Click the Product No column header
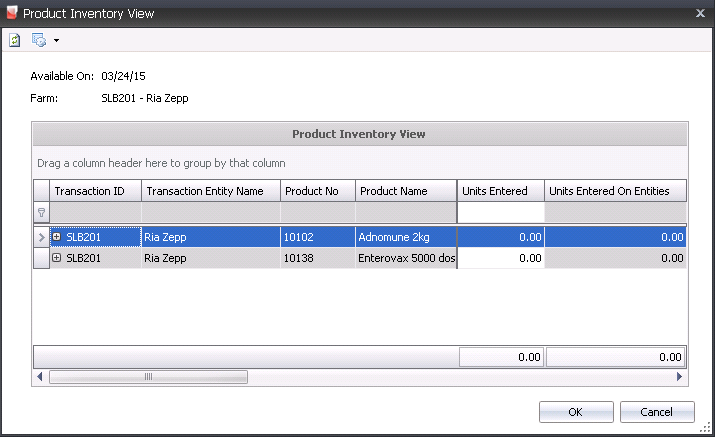The height and width of the screenshot is (437, 715). click(x=317, y=191)
